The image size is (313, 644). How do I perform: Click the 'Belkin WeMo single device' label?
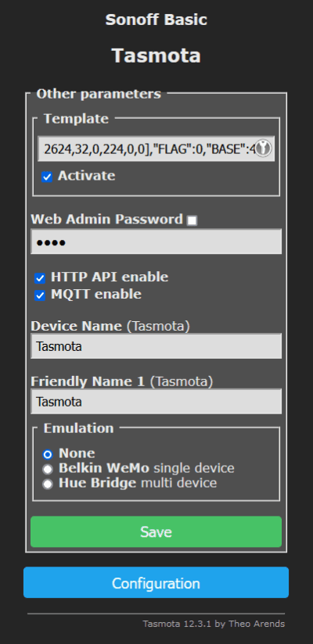click(146, 468)
